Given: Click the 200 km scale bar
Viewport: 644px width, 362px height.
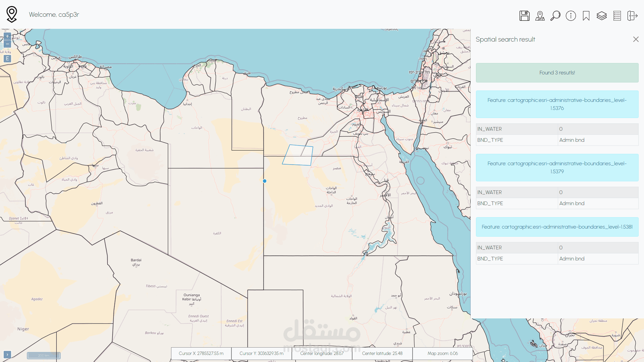Looking at the screenshot, I should click(x=44, y=356).
